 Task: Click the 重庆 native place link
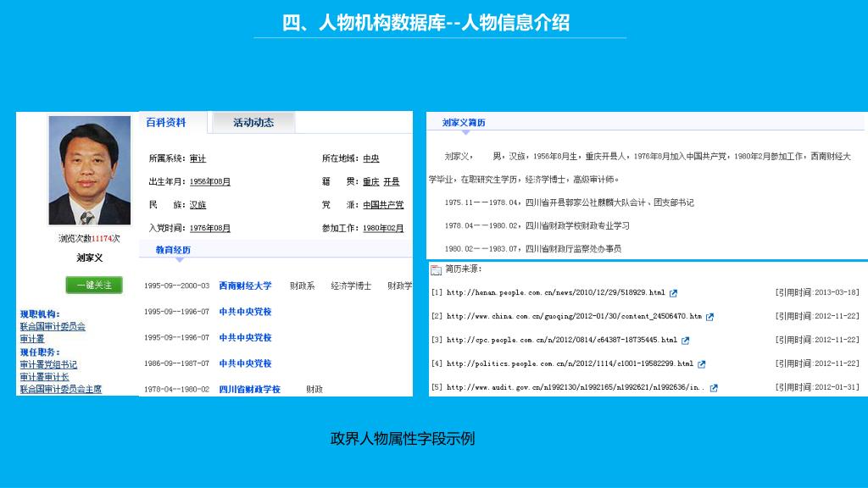point(370,181)
